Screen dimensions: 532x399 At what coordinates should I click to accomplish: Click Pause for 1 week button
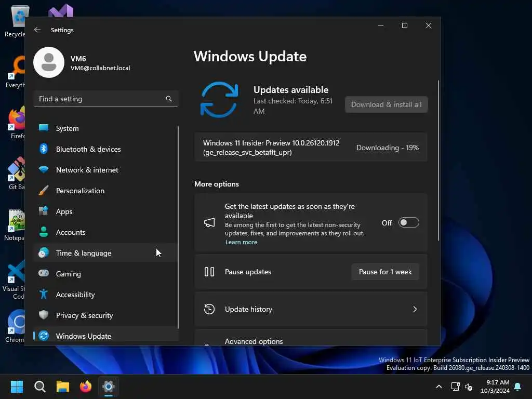click(x=385, y=272)
